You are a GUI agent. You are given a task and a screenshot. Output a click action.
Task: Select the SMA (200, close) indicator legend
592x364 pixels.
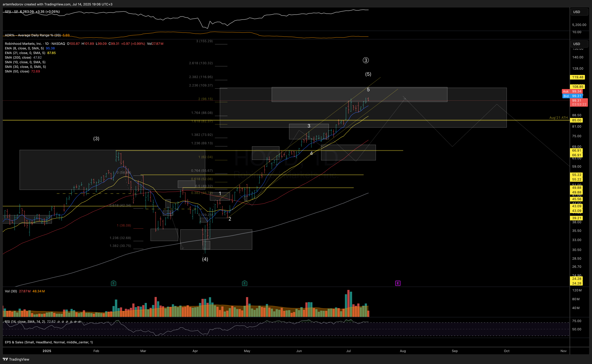(x=18, y=58)
